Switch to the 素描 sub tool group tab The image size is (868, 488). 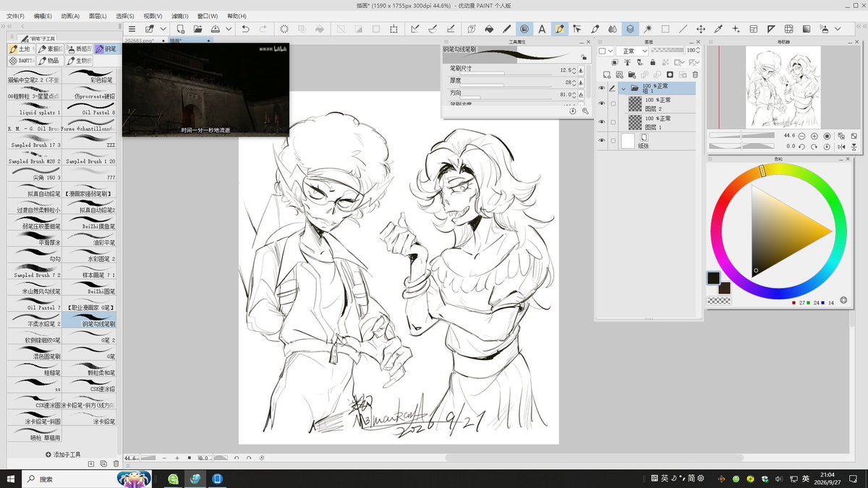tap(49, 49)
